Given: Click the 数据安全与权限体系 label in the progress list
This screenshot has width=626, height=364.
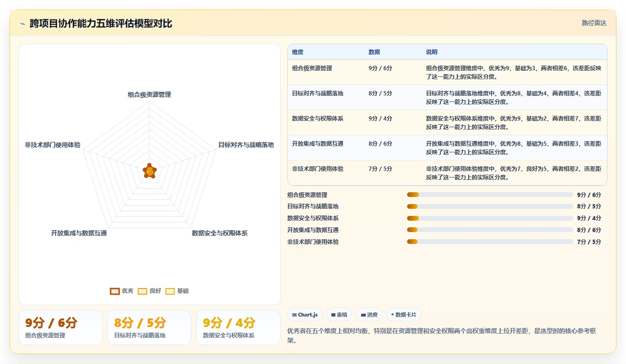Looking at the screenshot, I should pos(313,218).
